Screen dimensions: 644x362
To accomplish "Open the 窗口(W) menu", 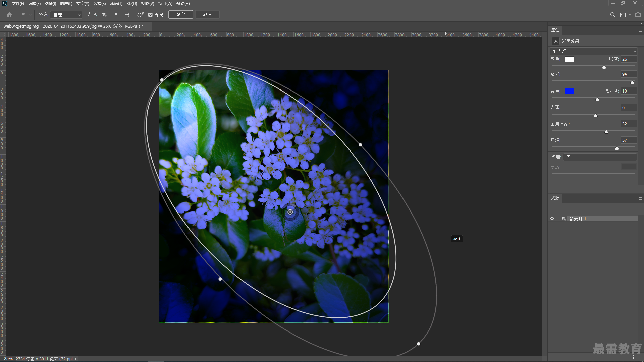I will pos(165,4).
